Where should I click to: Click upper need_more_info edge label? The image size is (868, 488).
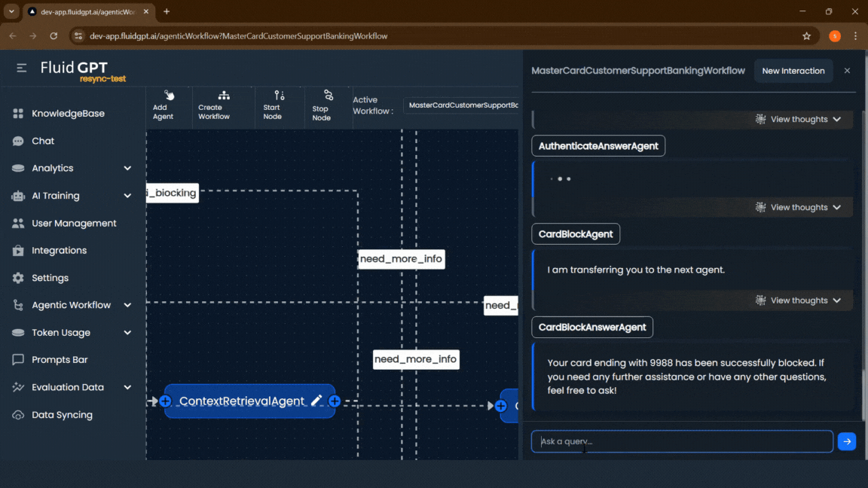(x=401, y=259)
